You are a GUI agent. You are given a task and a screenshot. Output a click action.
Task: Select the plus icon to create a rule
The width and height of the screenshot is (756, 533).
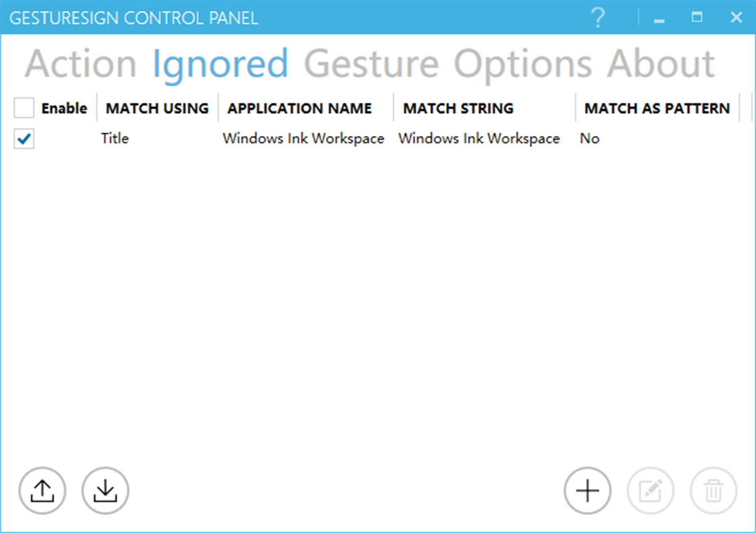[x=587, y=490]
